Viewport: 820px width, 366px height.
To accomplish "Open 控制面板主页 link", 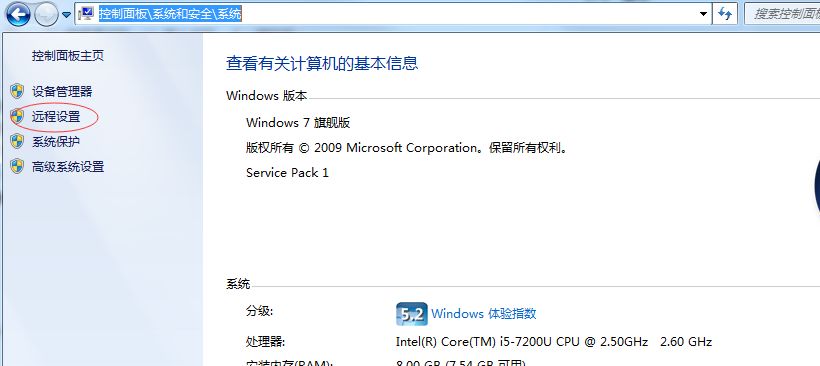I will click(x=68, y=55).
